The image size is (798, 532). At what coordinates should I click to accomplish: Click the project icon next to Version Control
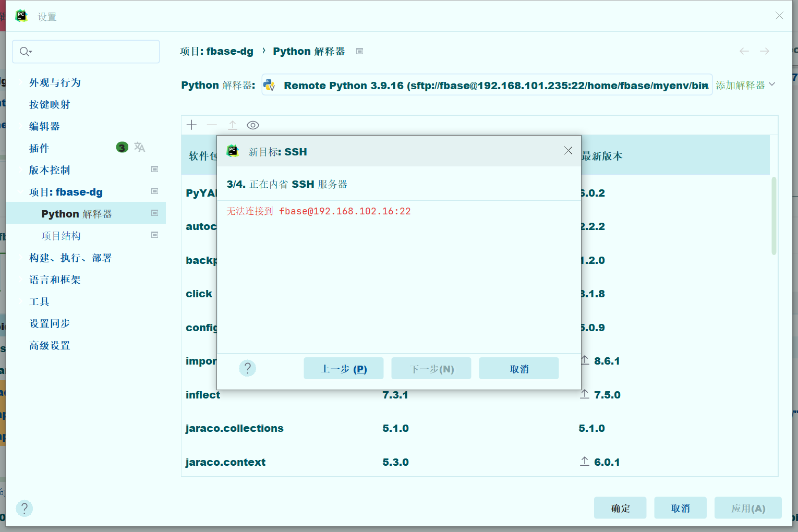(x=154, y=169)
